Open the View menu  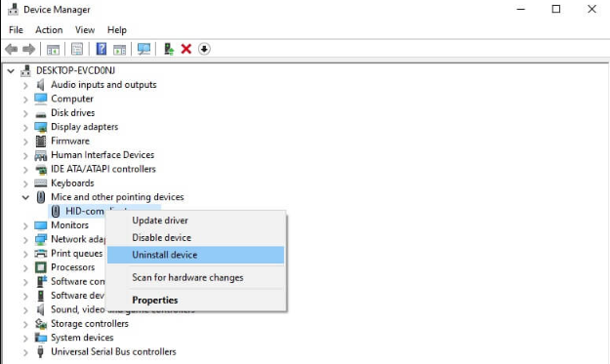tap(85, 30)
